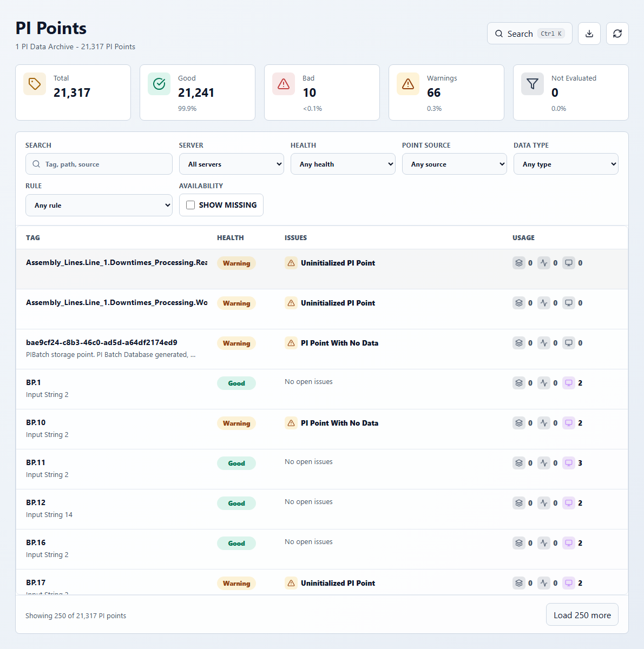644x649 pixels.
Task: Click Input String 14 description
Action: [x=49, y=514]
